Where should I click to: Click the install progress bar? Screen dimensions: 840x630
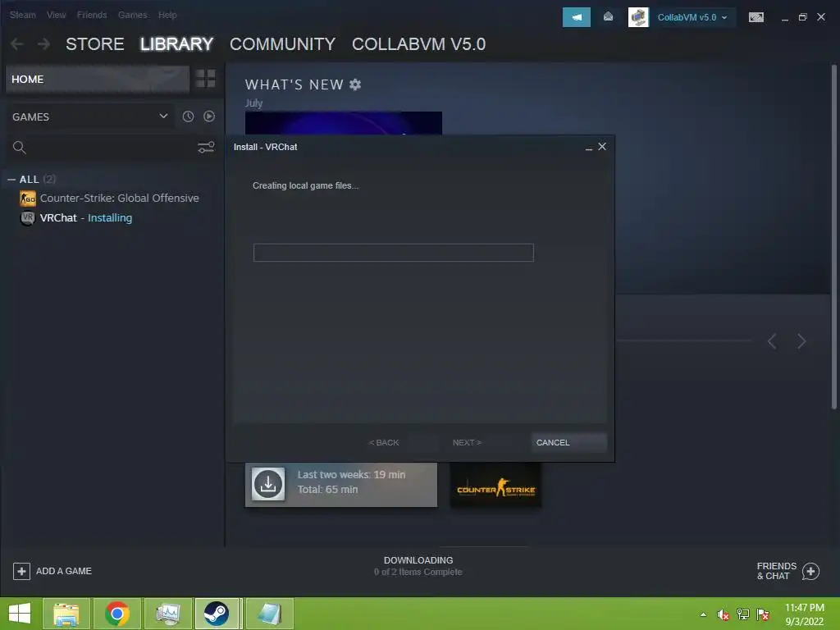tap(393, 253)
